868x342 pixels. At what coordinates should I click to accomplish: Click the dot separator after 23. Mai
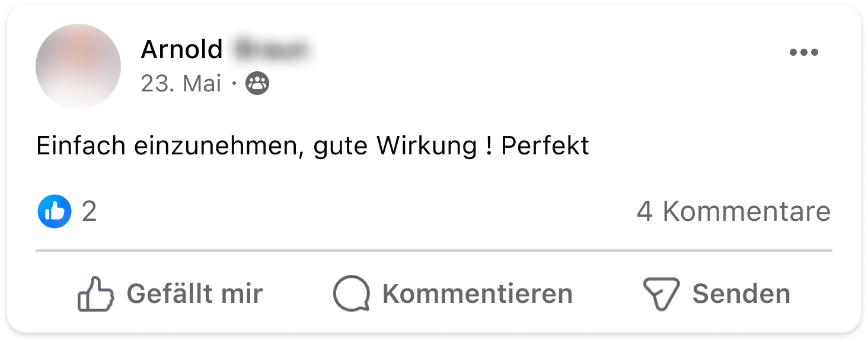click(x=234, y=84)
